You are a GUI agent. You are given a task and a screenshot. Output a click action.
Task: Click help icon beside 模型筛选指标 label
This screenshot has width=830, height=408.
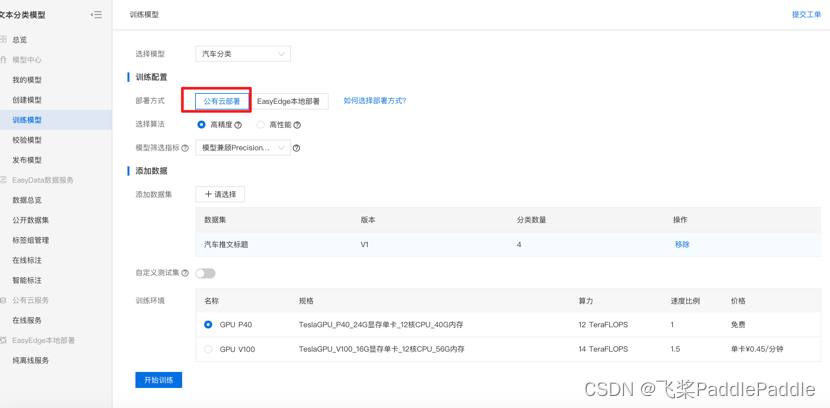click(185, 149)
